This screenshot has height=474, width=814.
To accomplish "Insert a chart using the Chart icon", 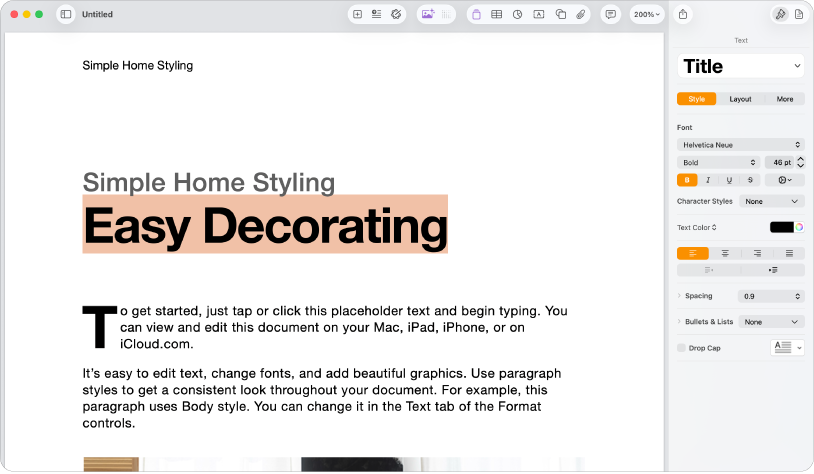I will [518, 15].
